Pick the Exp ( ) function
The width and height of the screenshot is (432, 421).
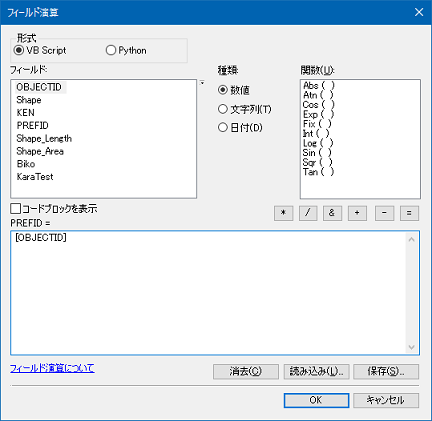pos(318,114)
